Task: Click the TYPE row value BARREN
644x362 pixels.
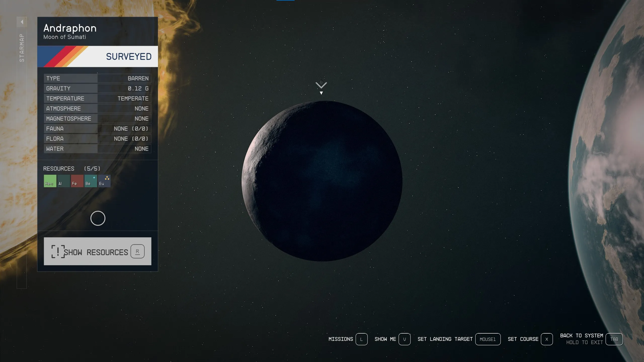Action: coord(138,78)
